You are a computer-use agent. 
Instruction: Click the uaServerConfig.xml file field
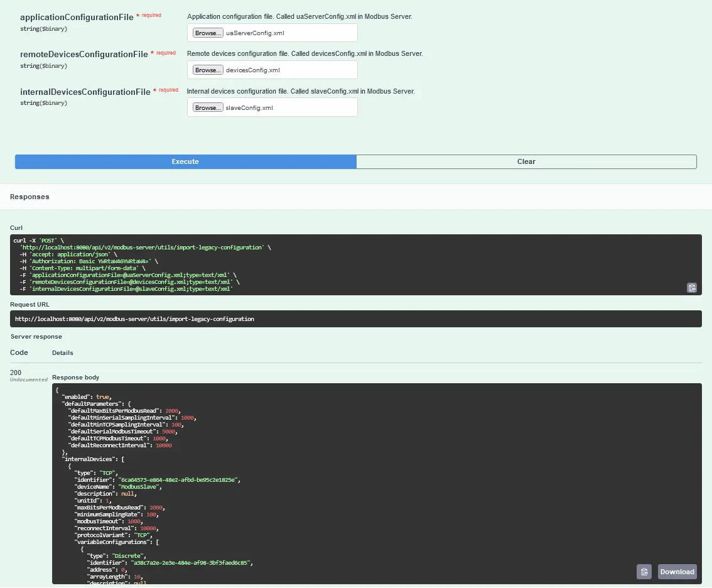272,33
